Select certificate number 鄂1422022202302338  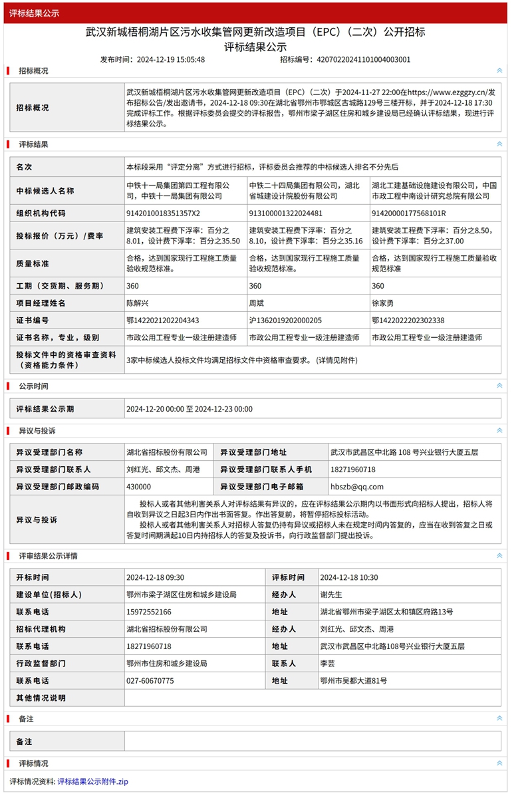(x=408, y=321)
